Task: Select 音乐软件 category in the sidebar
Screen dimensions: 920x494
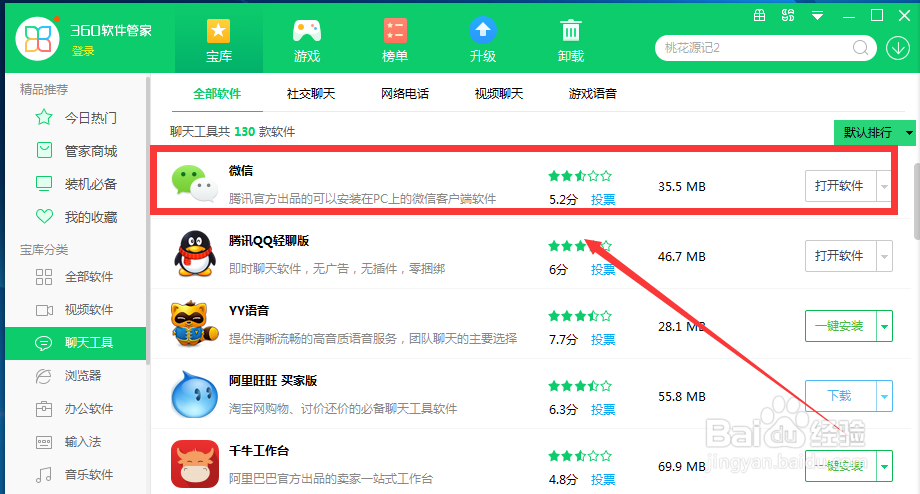Action: coord(75,475)
